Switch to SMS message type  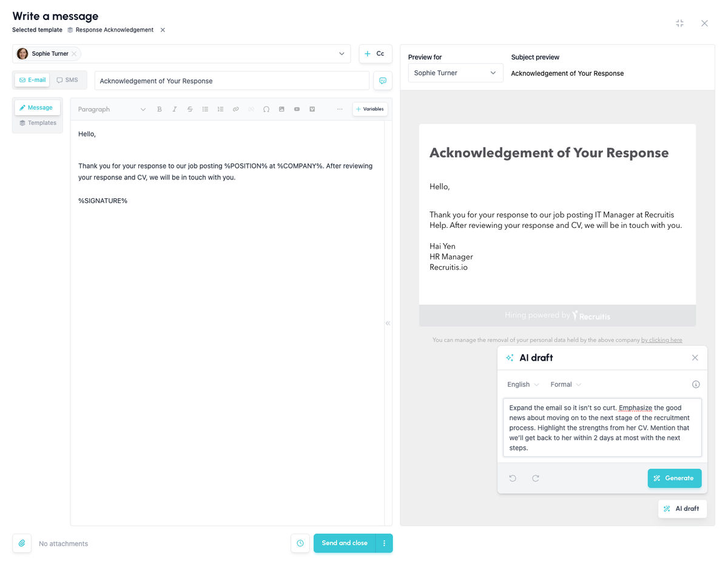(x=67, y=80)
